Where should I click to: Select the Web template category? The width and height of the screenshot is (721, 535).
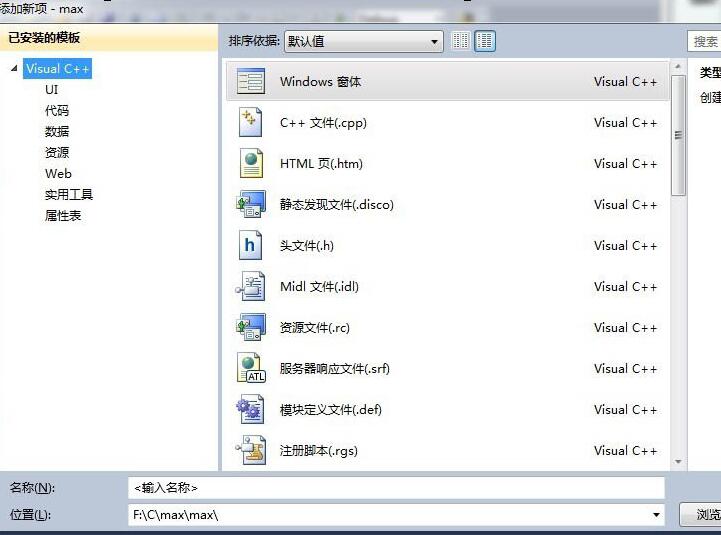58,173
